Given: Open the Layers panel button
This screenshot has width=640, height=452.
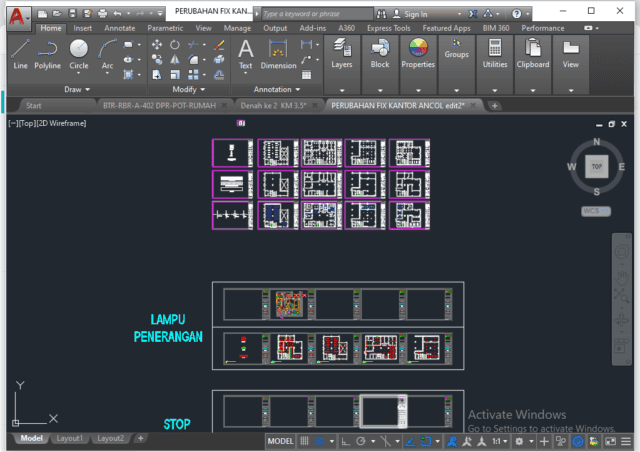Looking at the screenshot, I should [x=342, y=53].
